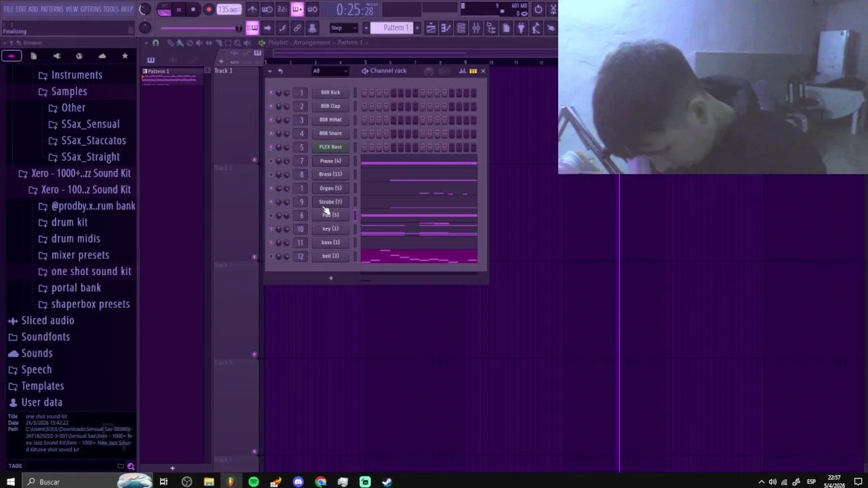Toggle pattern/song mode button
868x488 pixels.
[x=164, y=9]
